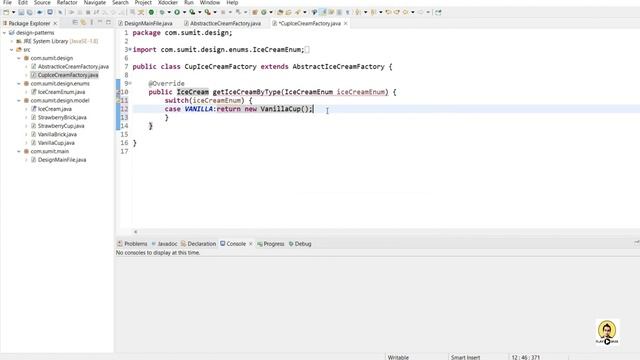
Task: Open dropdown arrow beside External Tools icon
Action: point(215,12)
